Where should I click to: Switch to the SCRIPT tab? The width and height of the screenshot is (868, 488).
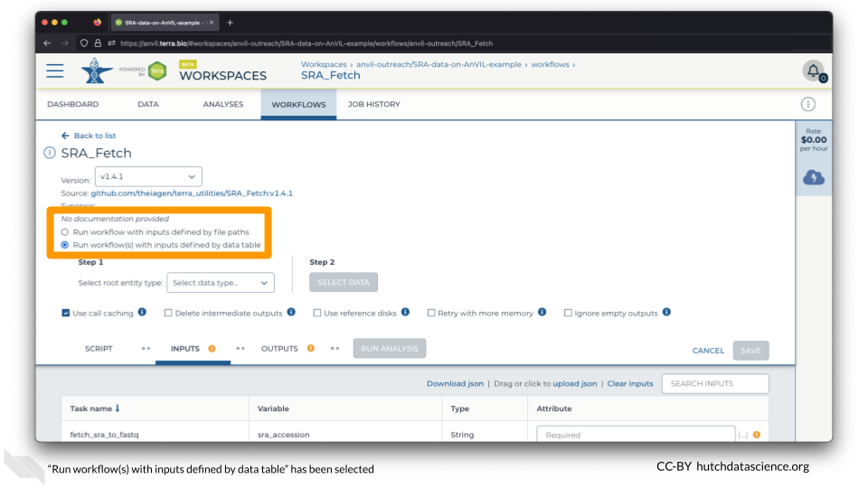coord(99,349)
